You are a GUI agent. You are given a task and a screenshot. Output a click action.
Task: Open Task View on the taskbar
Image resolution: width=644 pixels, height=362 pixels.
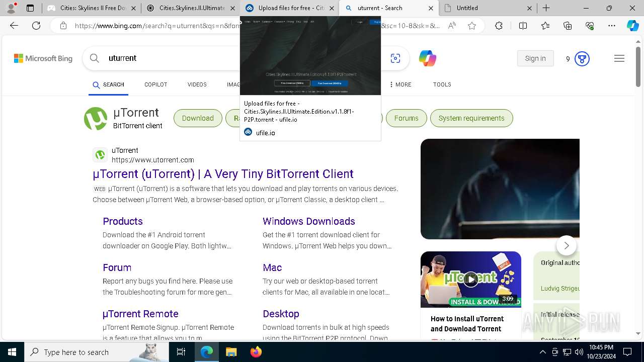click(182, 352)
